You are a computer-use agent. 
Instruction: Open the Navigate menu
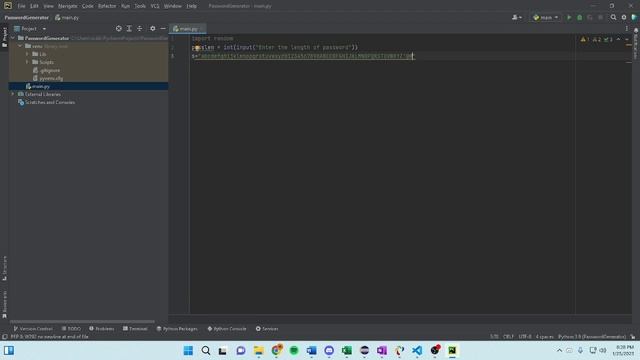67,6
